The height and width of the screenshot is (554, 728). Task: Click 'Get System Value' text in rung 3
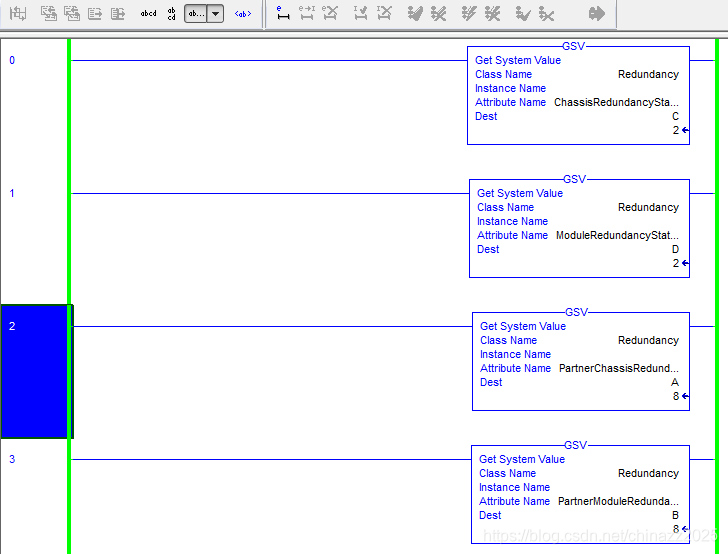[x=522, y=459]
